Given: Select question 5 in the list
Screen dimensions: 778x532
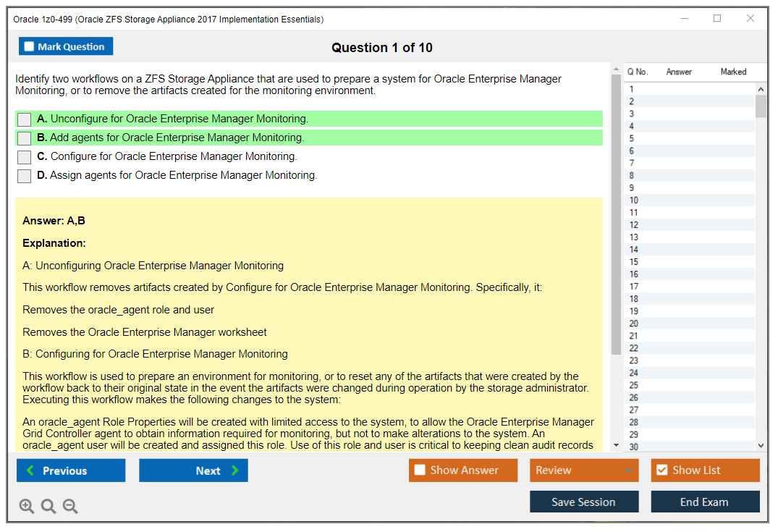Looking at the screenshot, I should point(689,138).
